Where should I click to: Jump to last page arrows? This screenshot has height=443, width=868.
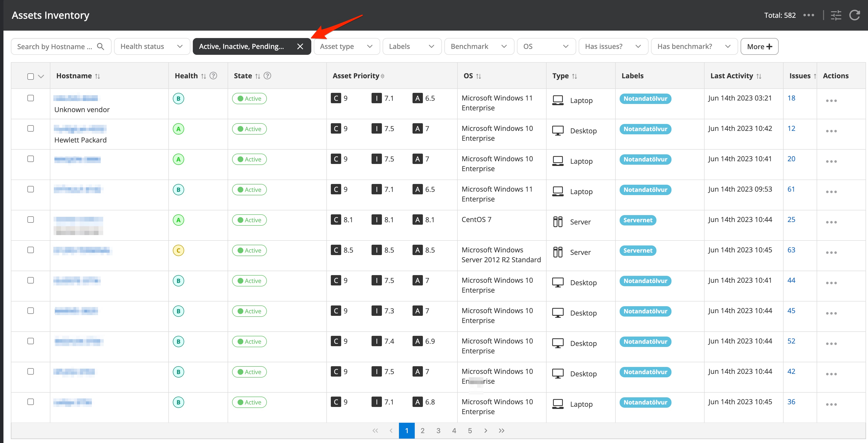pyautogui.click(x=501, y=430)
